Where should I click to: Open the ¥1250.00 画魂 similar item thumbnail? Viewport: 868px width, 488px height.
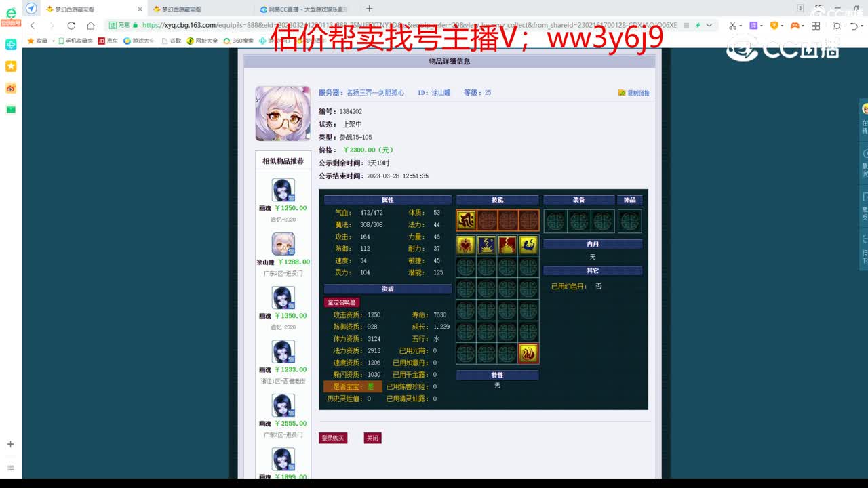click(x=283, y=190)
